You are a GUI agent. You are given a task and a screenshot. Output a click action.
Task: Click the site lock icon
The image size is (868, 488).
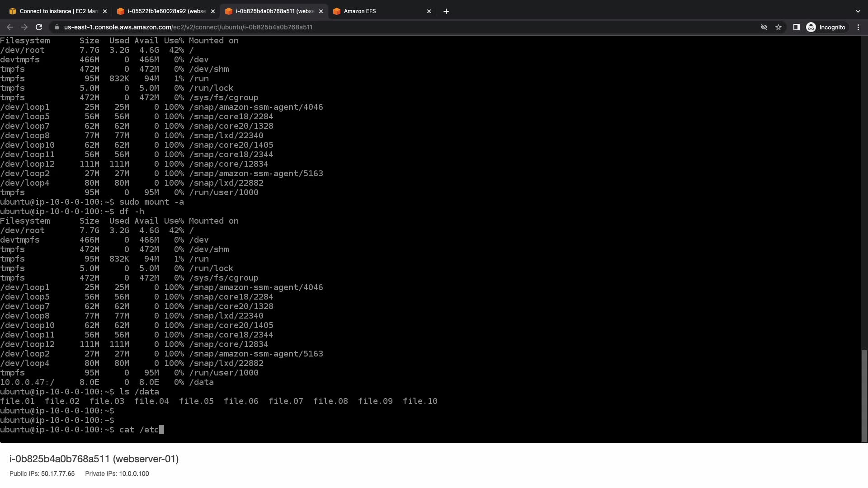(57, 27)
